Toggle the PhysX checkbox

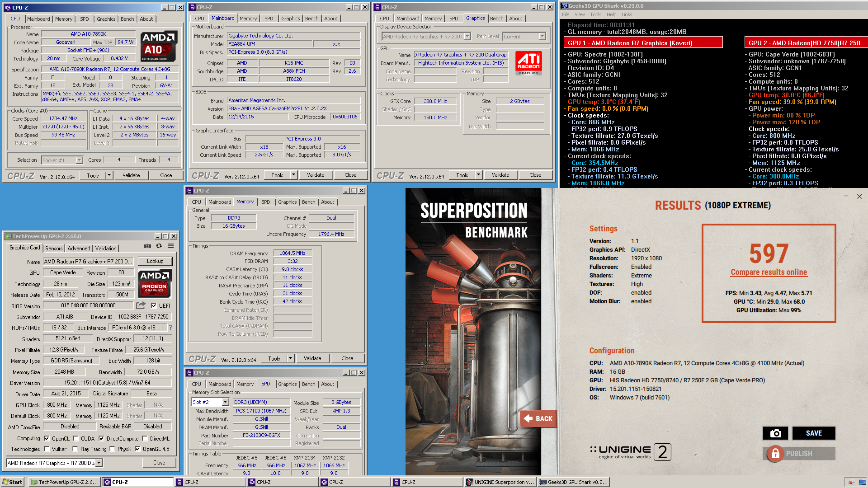click(112, 449)
